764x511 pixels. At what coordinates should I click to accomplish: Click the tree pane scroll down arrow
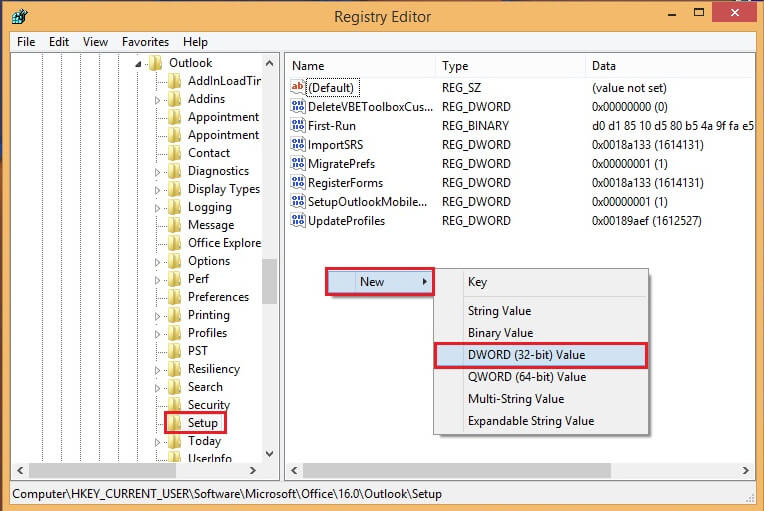269,454
